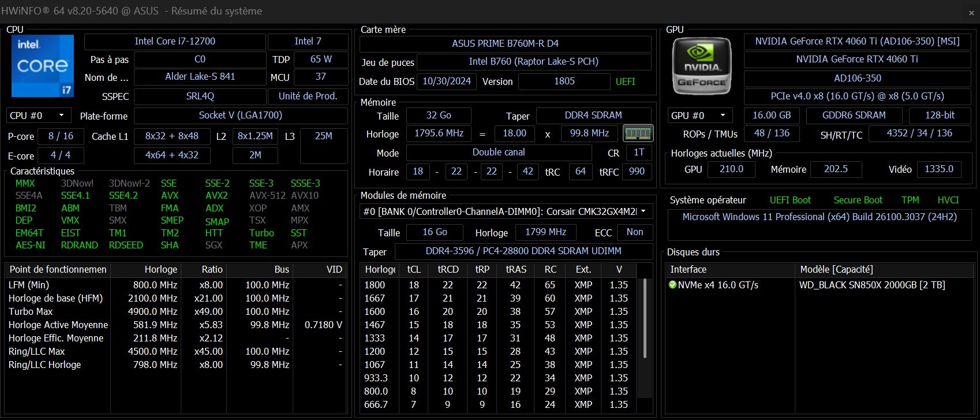Click the Secure Boot indicator
980x420 pixels.
click(x=858, y=200)
